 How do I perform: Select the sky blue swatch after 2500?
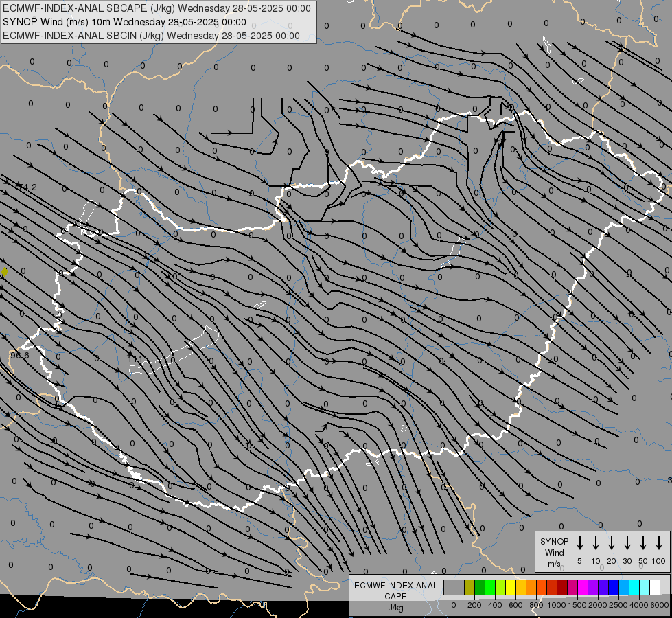click(623, 587)
